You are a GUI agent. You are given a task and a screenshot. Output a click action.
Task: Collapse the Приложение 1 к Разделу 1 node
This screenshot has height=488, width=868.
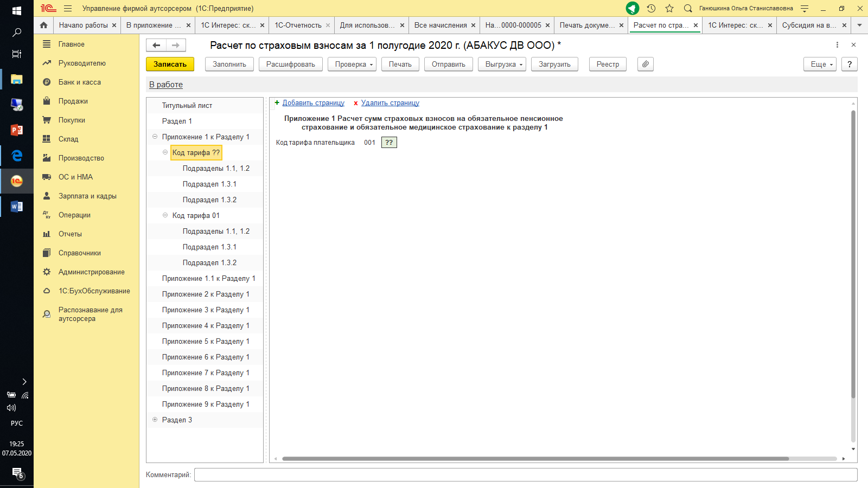click(x=155, y=137)
